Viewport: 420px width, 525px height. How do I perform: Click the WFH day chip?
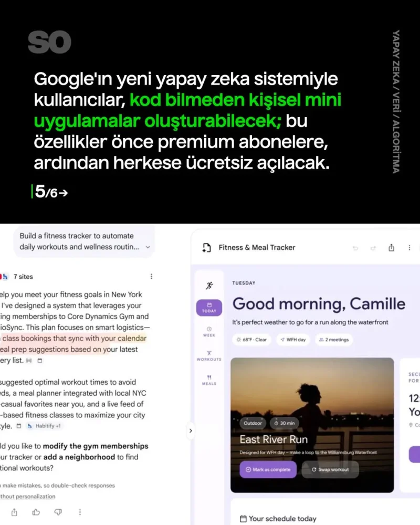[293, 340]
